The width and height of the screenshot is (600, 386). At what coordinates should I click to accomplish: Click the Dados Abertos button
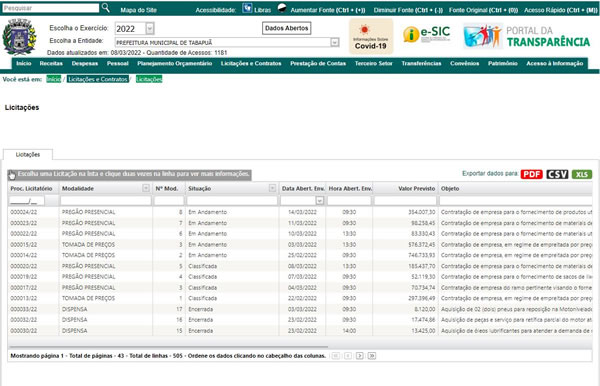pyautogui.click(x=286, y=28)
